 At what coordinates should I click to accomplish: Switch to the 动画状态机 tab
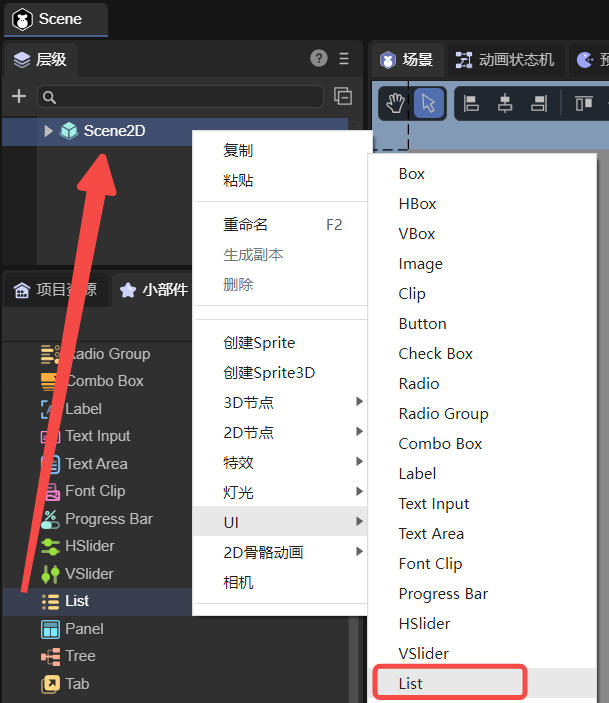[505, 60]
